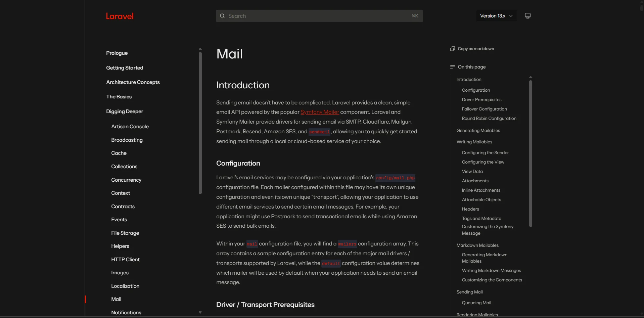This screenshot has height=318, width=644.
Task: Open the Symfony Mailer link
Action: (x=320, y=112)
